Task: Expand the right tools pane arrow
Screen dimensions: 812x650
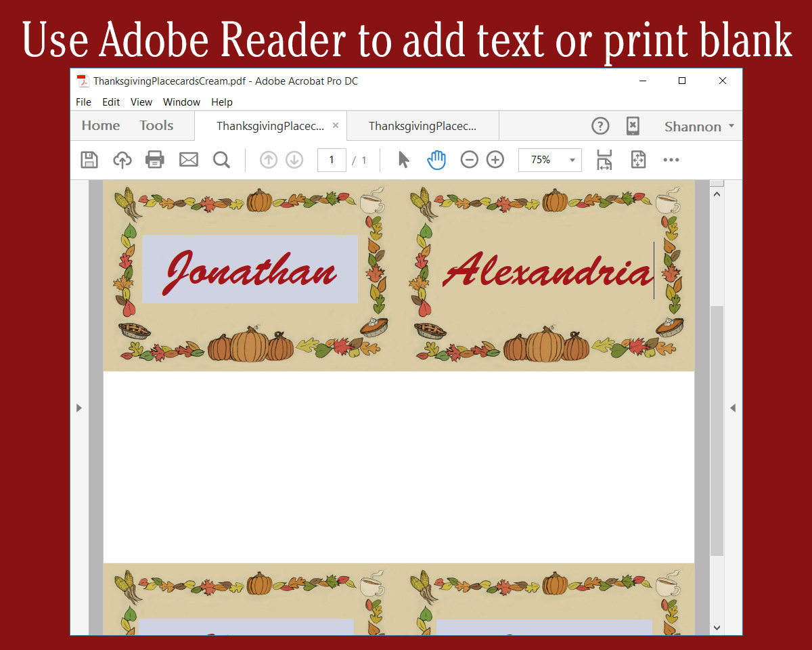Action: tap(733, 408)
